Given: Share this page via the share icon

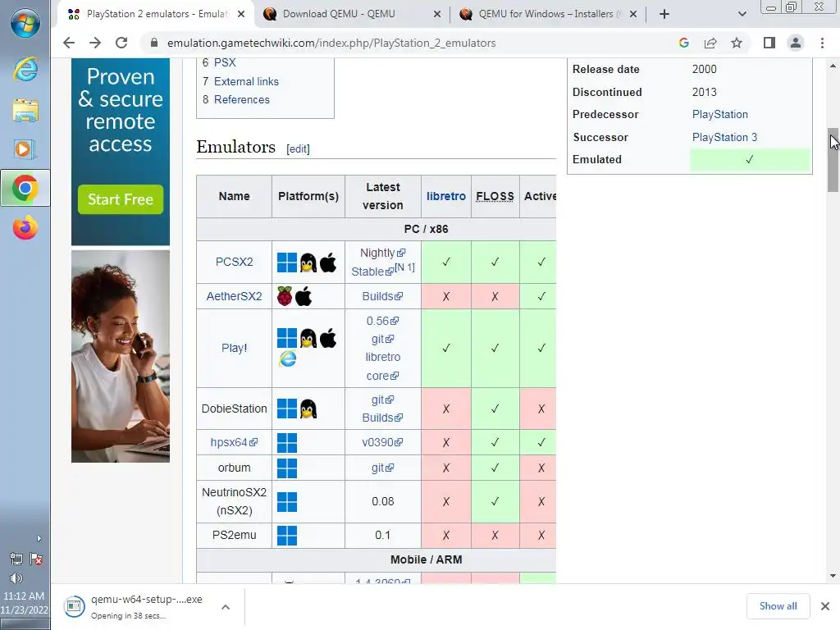Looking at the screenshot, I should [x=710, y=43].
